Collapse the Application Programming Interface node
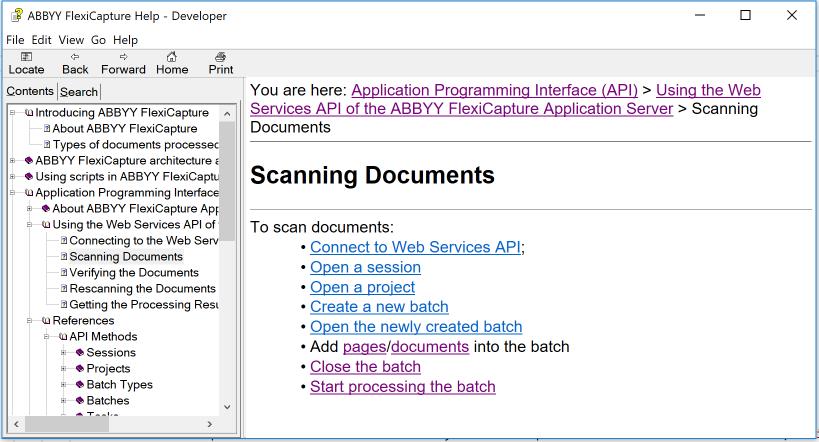The image size is (819, 442). point(13,193)
